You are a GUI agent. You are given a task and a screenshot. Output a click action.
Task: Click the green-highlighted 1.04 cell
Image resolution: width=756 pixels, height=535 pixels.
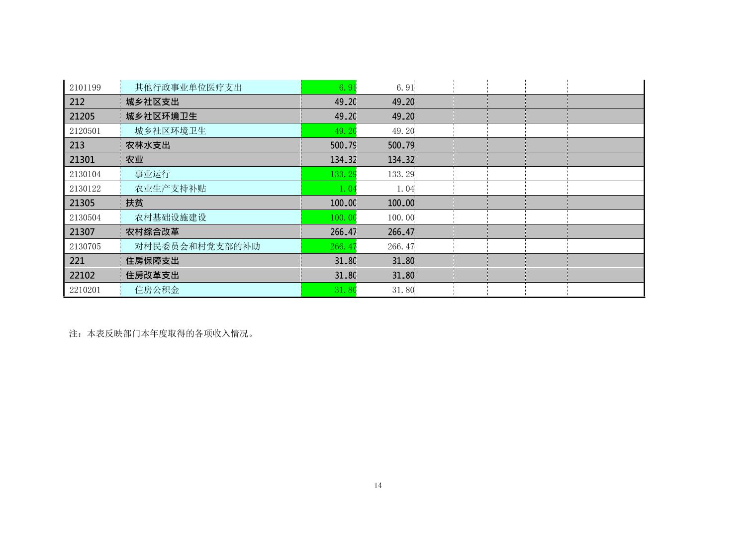point(329,188)
